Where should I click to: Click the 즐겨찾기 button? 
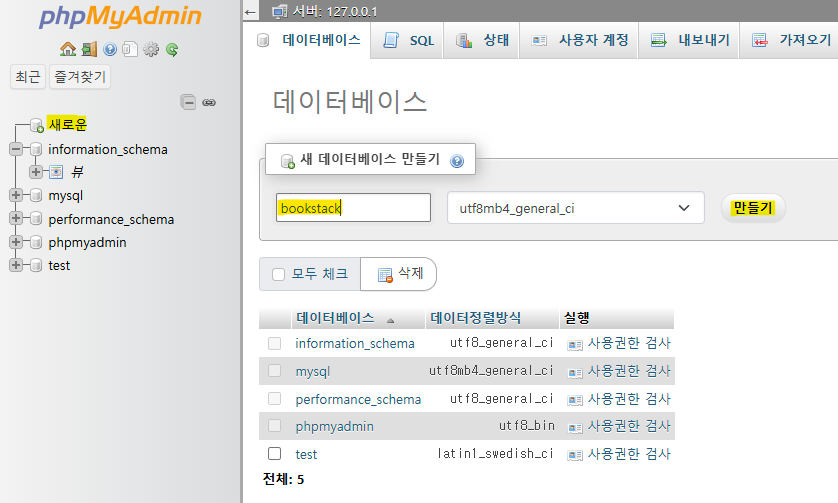[x=80, y=77]
